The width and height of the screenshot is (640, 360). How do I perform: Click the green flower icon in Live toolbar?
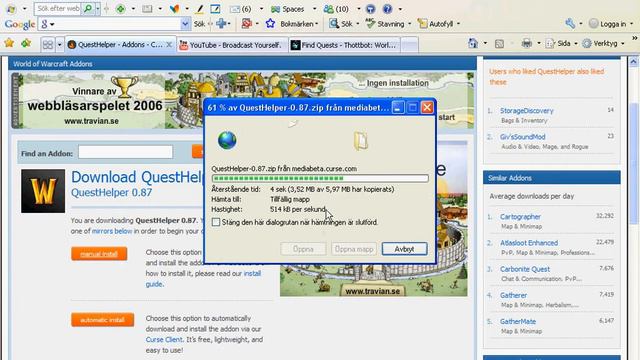click(120, 9)
